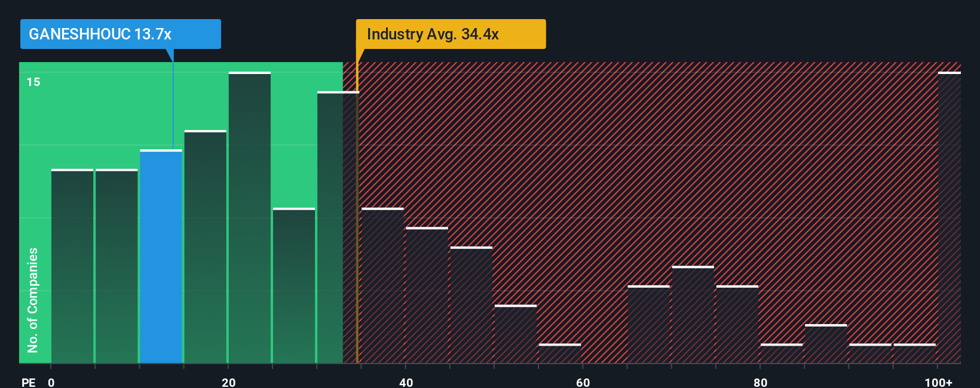
Task: Click the hatched bar for PE 70-75
Action: 693,315
